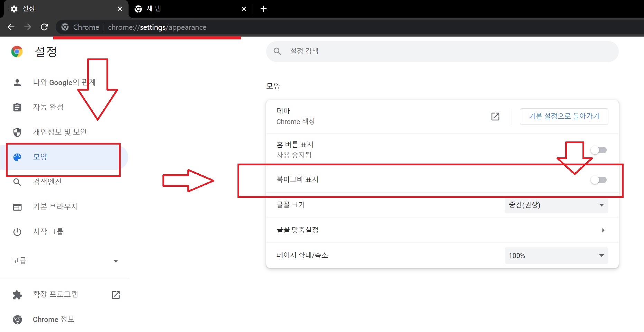644x332 pixels.
Task: Open 개인정보 및 보안 section
Action: (64, 132)
